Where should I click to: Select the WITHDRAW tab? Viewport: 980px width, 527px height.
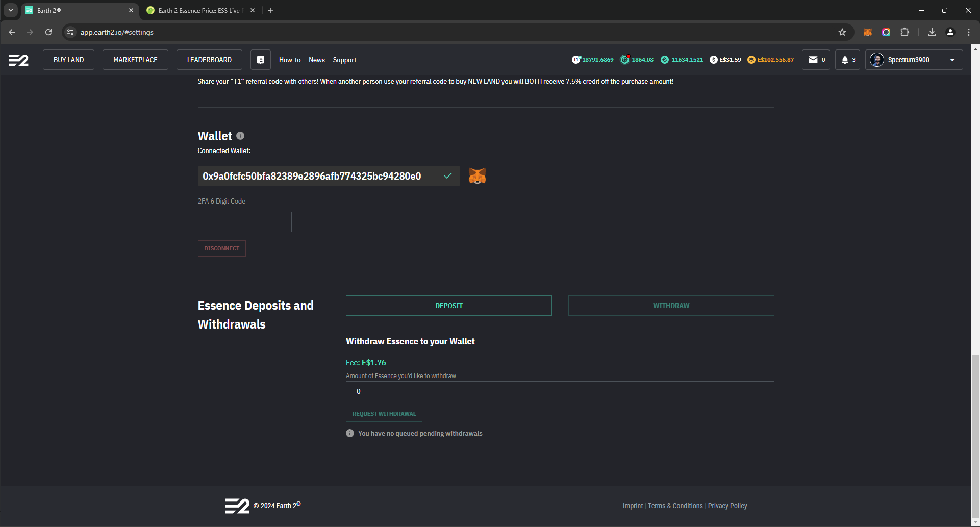pos(671,306)
